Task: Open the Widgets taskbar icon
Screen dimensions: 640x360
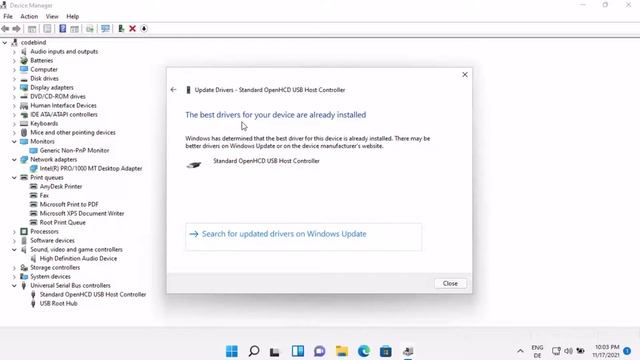Action: pyautogui.click(x=298, y=351)
